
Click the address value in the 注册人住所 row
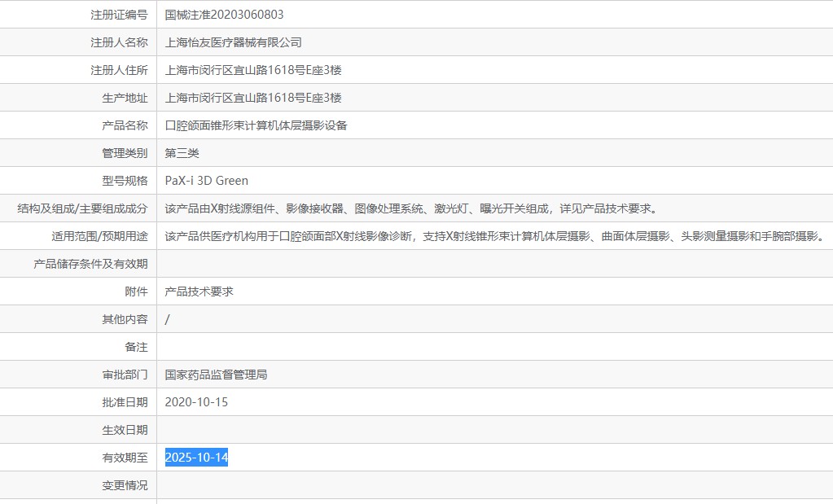[x=253, y=70]
